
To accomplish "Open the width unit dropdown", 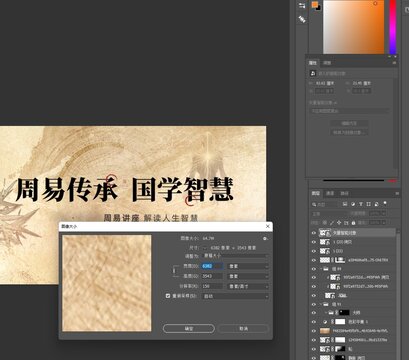I will [x=248, y=266].
